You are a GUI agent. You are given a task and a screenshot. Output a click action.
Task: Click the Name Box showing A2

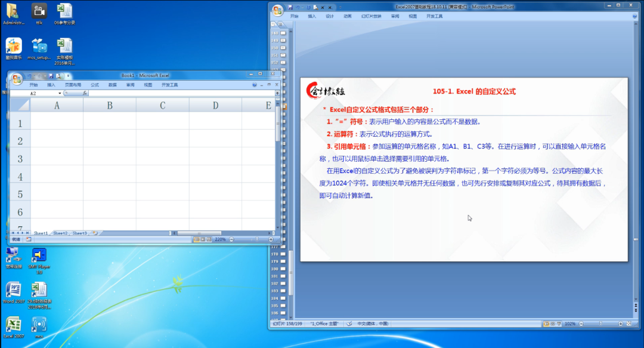[x=33, y=93]
